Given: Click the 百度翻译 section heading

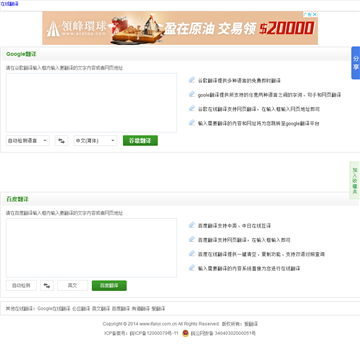Looking at the screenshot, I should tap(17, 199).
